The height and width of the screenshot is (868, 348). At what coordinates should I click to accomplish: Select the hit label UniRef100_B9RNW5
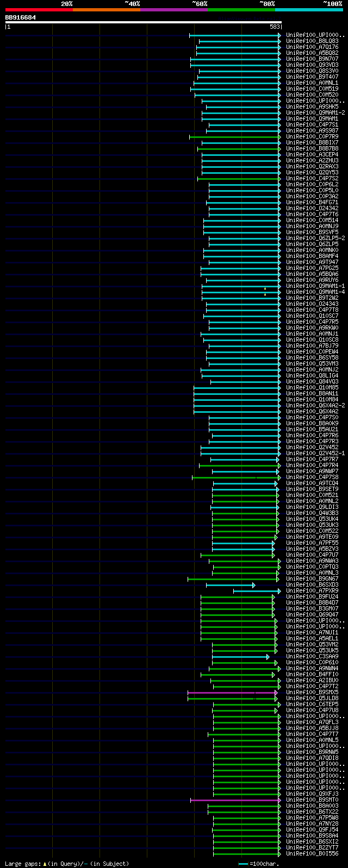tap(312, 752)
